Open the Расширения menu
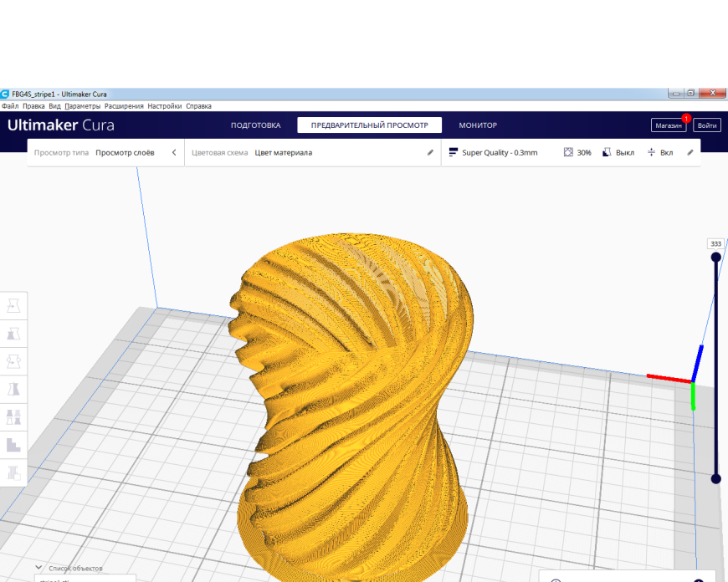 pos(124,106)
